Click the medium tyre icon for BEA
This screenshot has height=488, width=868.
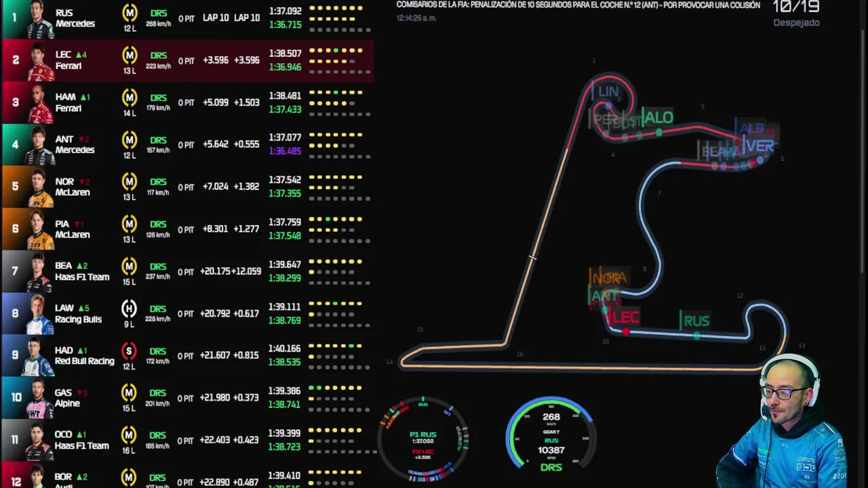[130, 266]
